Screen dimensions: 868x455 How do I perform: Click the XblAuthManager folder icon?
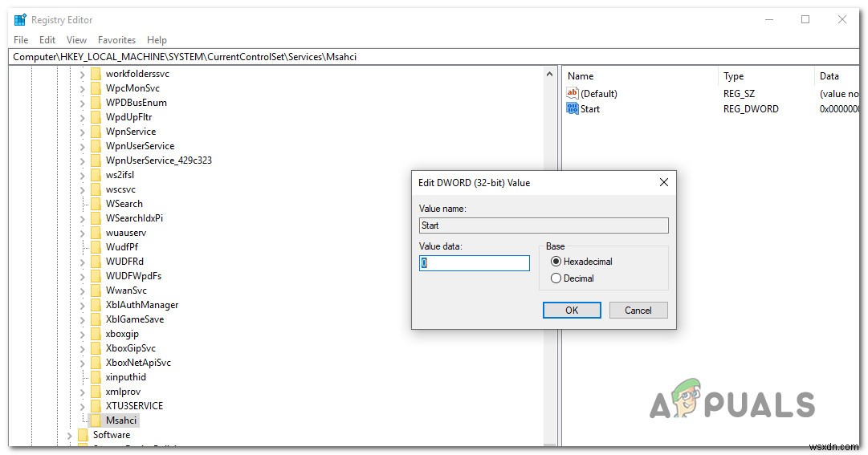point(96,304)
